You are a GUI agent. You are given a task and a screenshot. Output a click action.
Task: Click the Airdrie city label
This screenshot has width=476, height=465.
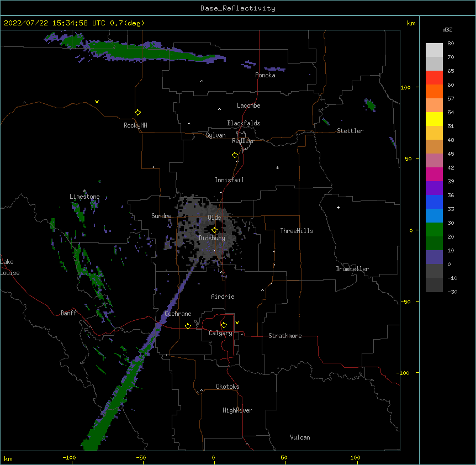click(x=223, y=297)
